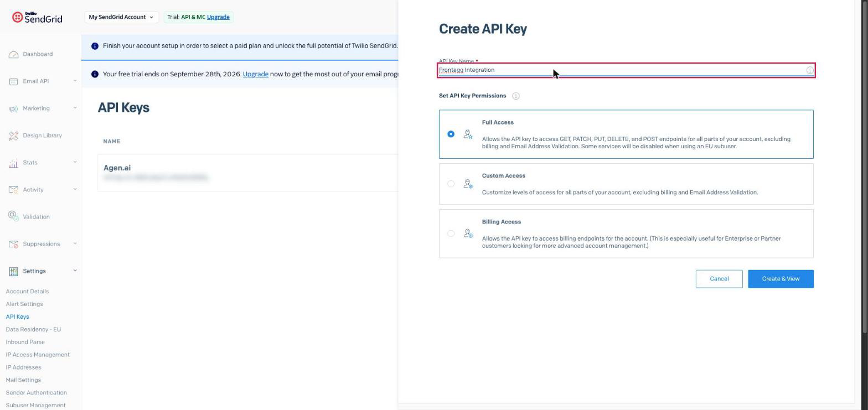Click the NAME column header
Viewport: 868px width, 410px height.
point(111,142)
